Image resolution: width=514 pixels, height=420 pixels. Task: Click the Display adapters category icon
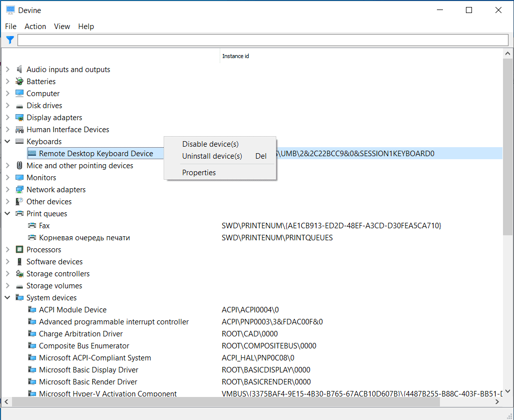click(20, 117)
